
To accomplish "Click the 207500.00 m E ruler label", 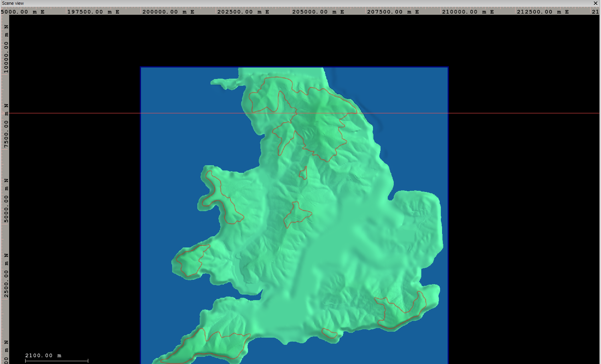I will coord(393,12).
